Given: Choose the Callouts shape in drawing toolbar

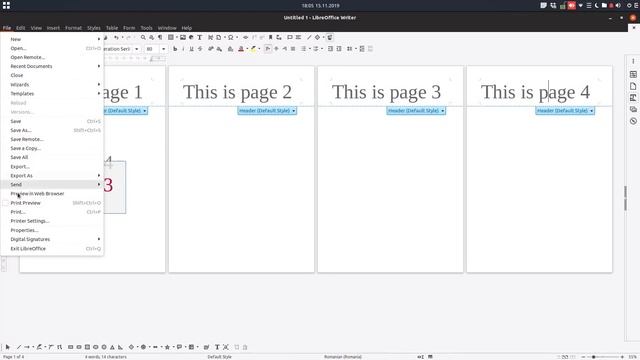Looking at the screenshot, I should (179, 347).
